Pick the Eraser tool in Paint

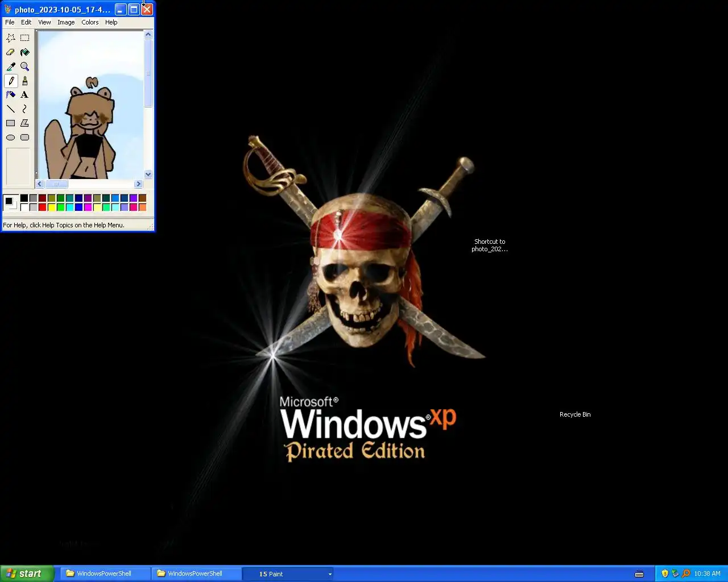tap(10, 52)
